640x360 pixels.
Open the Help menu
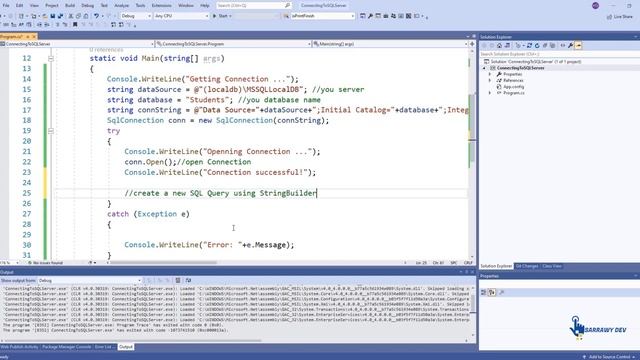coord(204,5)
